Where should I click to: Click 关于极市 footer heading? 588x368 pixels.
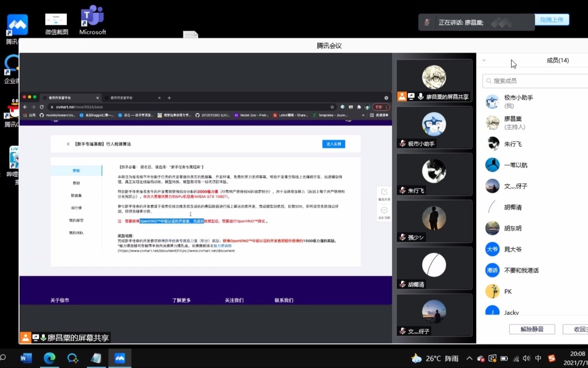(x=60, y=300)
